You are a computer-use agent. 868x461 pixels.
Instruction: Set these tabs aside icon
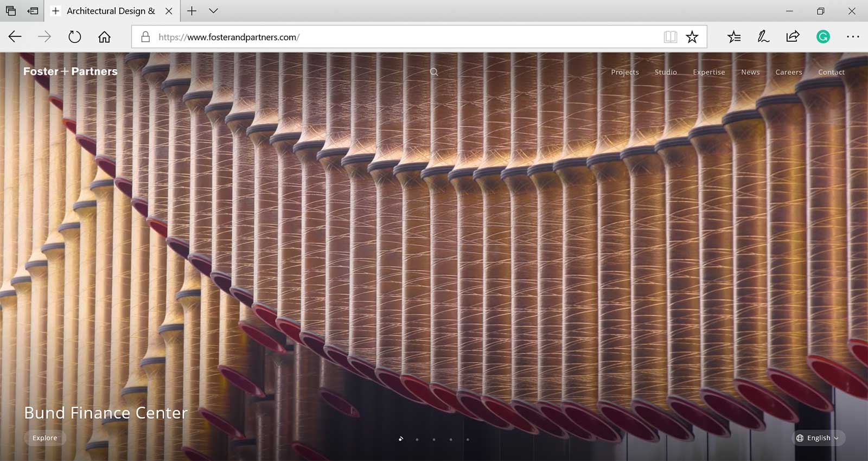[x=33, y=11]
